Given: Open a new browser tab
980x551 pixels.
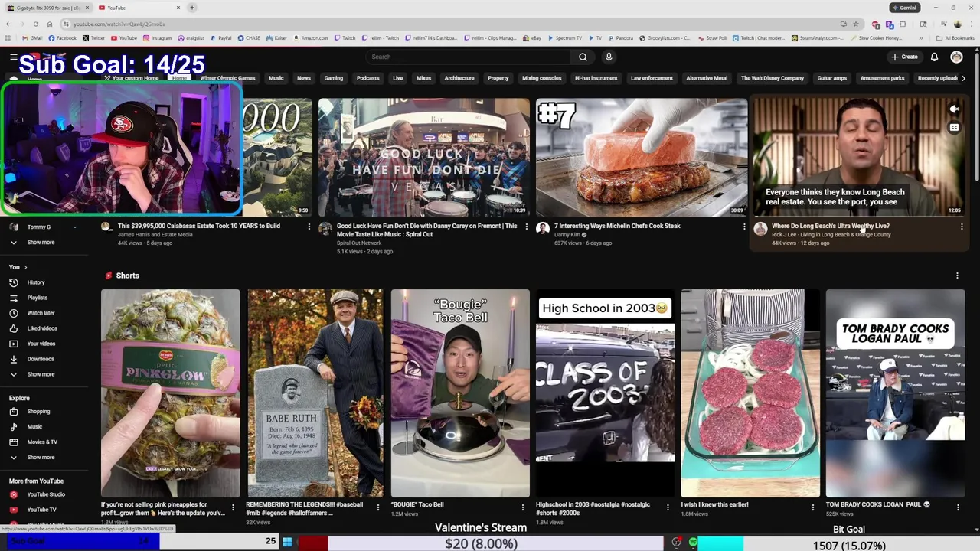Looking at the screenshot, I should [x=192, y=8].
